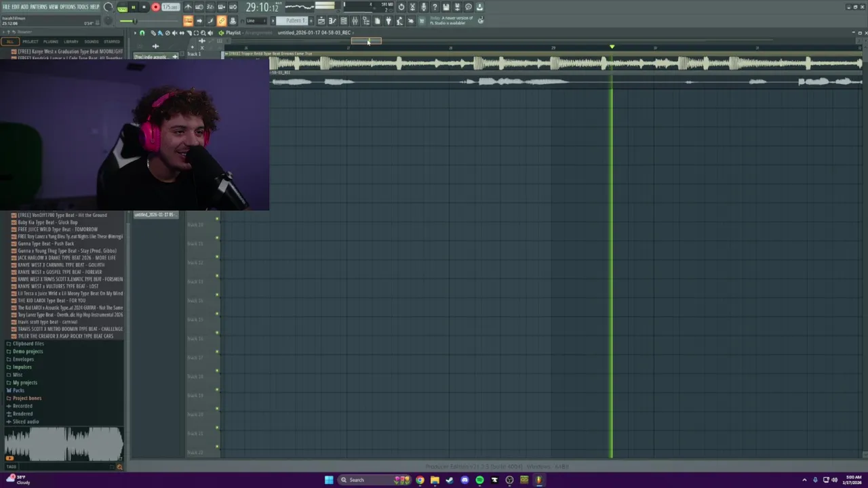Click the undo history icon in top toolbar

coord(401,7)
